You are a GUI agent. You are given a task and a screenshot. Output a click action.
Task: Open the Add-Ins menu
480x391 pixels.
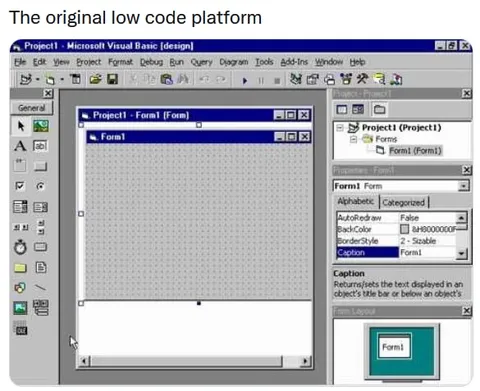(294, 62)
